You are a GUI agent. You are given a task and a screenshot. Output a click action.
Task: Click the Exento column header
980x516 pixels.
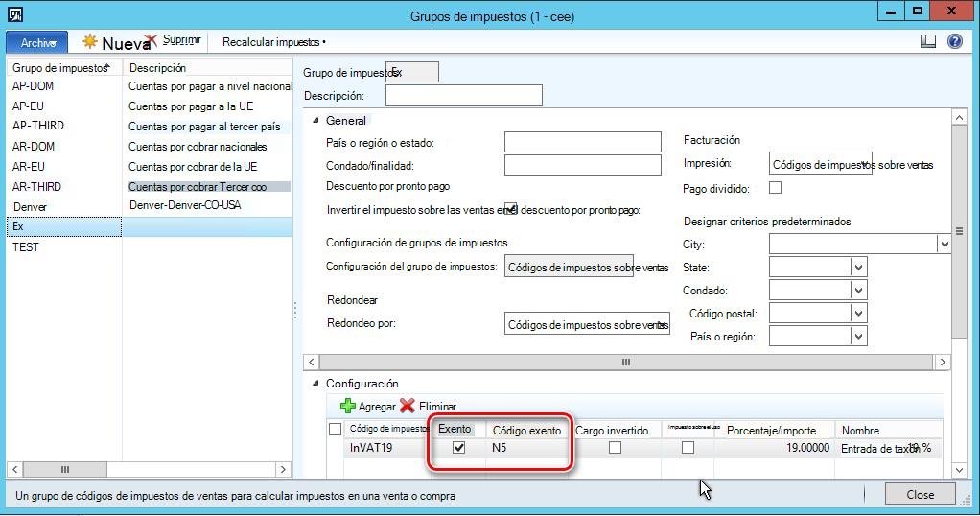[x=455, y=429]
